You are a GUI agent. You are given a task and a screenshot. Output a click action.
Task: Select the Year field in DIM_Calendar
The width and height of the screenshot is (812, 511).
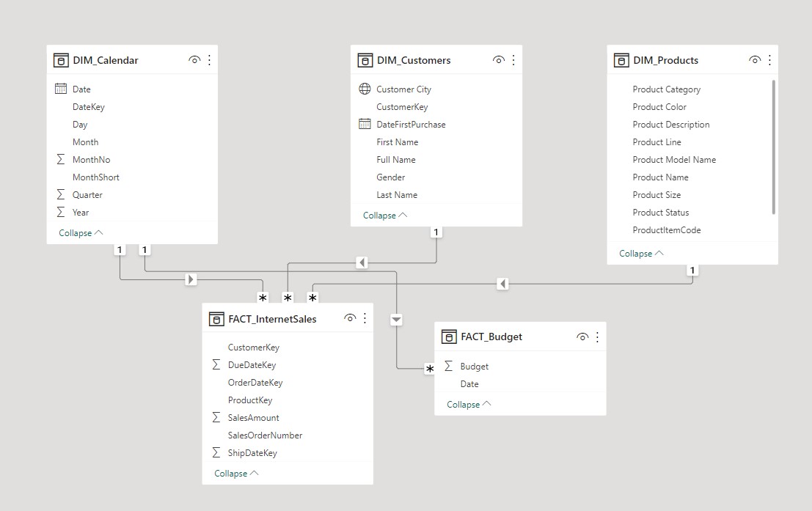(x=80, y=212)
